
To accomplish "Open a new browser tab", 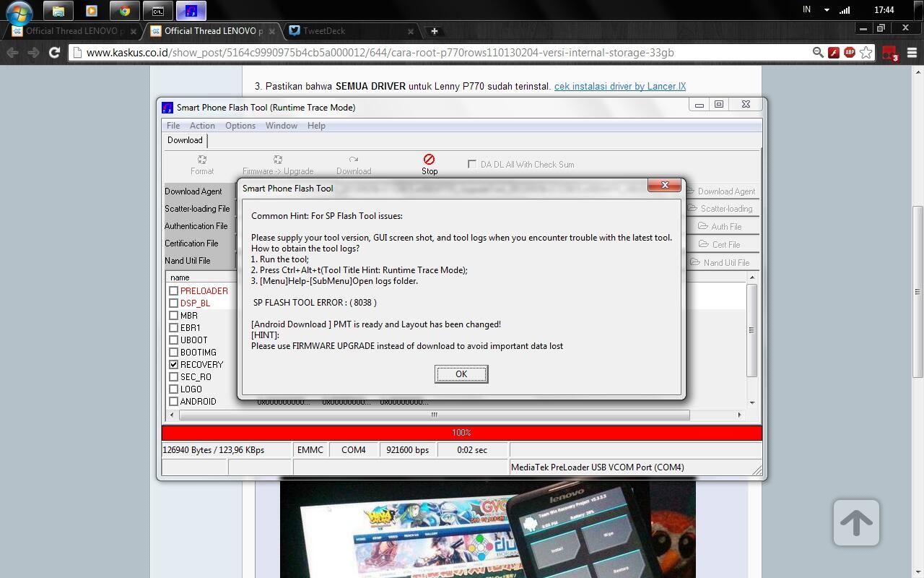I will pyautogui.click(x=434, y=31).
